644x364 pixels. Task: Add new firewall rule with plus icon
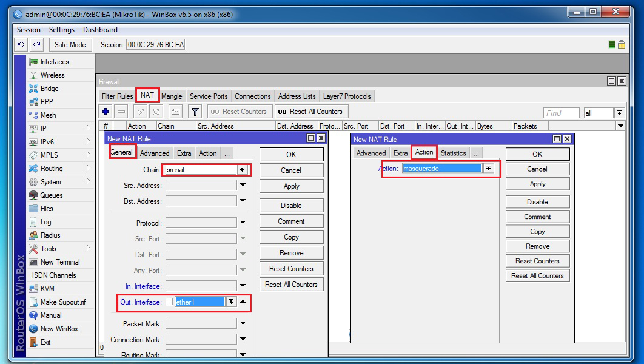[106, 112]
